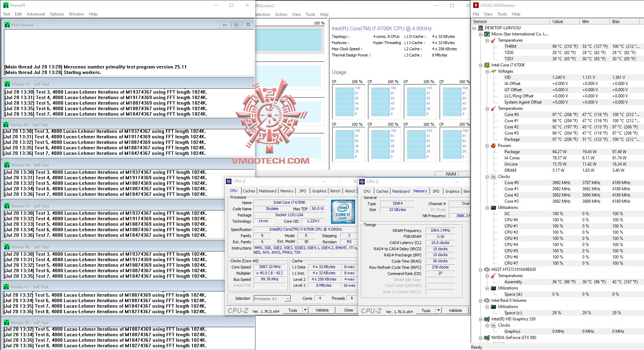This screenshot has height=350, width=644.
Task: Click the Close button in CPU-Z
Action: [349, 310]
